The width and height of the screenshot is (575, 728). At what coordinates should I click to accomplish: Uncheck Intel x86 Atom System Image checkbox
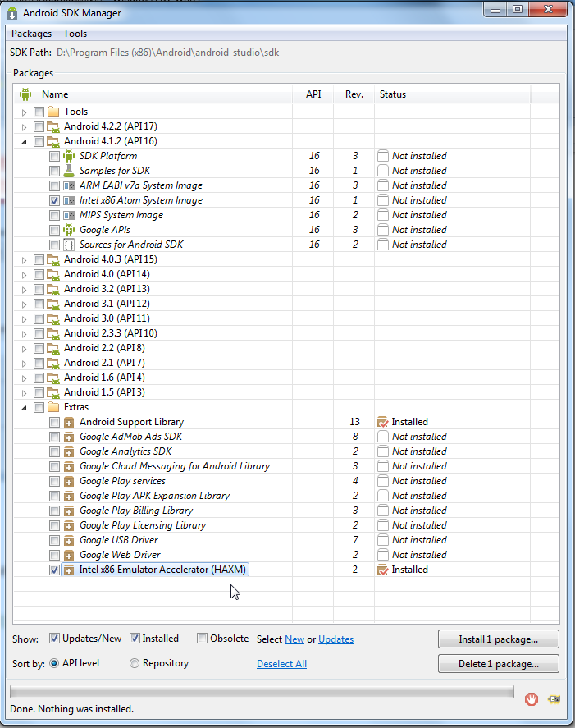54,200
